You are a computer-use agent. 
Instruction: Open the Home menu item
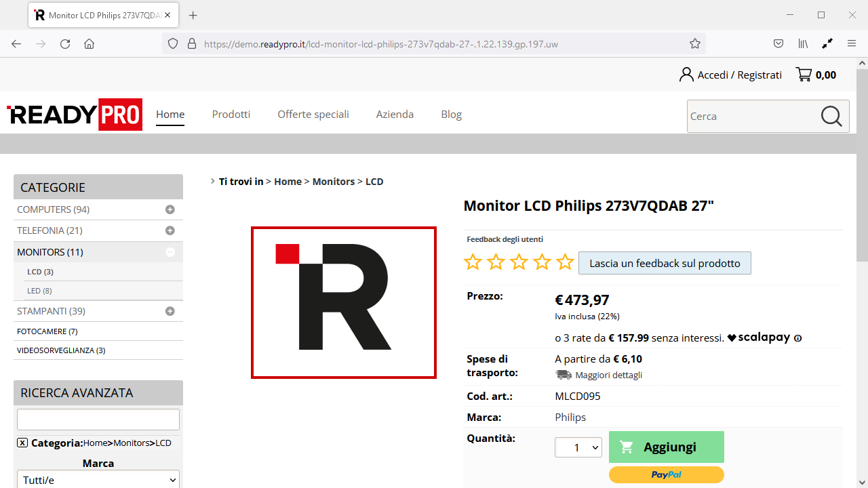coord(170,115)
